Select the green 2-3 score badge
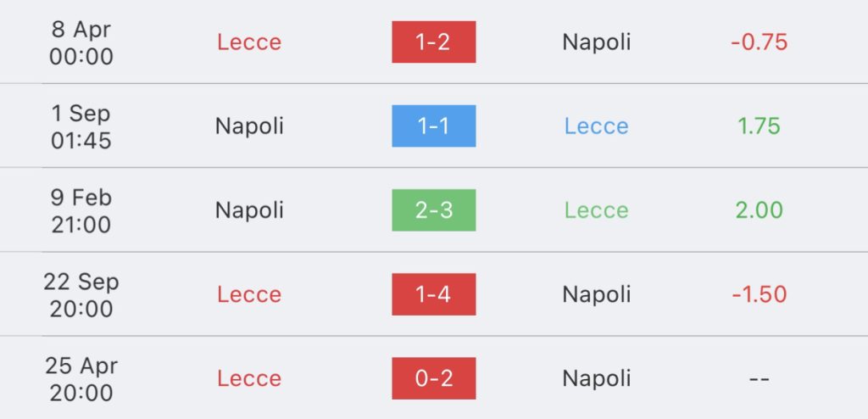The height and width of the screenshot is (419, 868). [433, 210]
